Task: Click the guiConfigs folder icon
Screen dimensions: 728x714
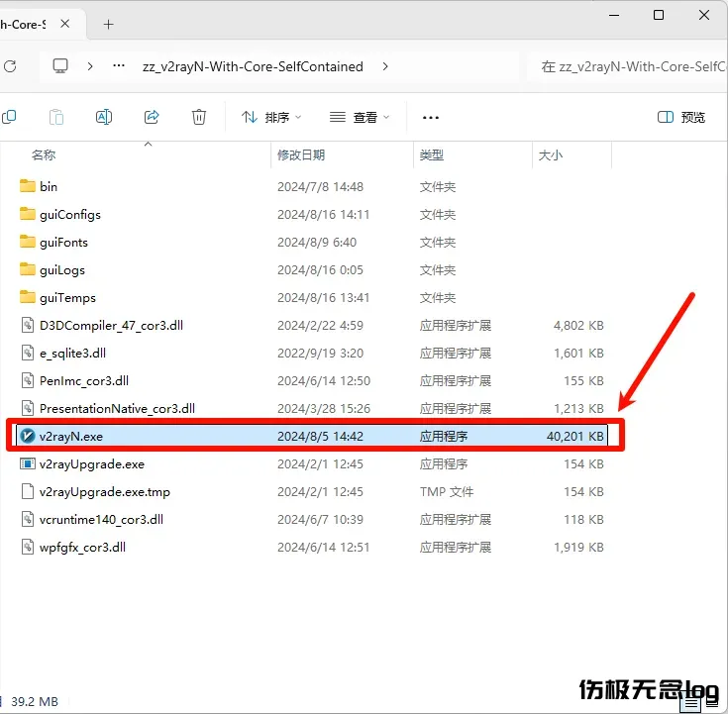Action: click(28, 214)
